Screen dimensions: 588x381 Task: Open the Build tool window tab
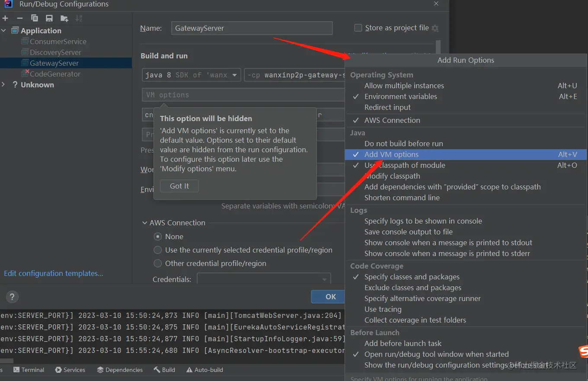(164, 370)
